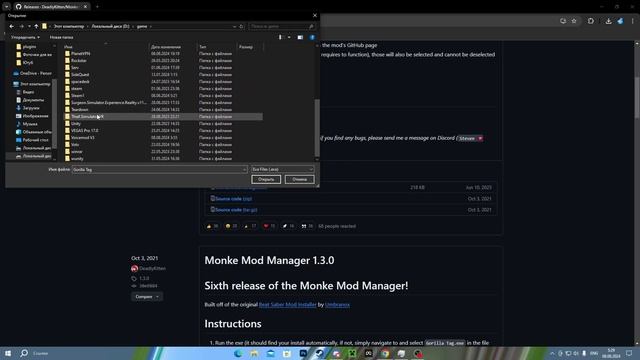
Task: Open the Beat Saber Mod Installer link
Action: point(288,304)
